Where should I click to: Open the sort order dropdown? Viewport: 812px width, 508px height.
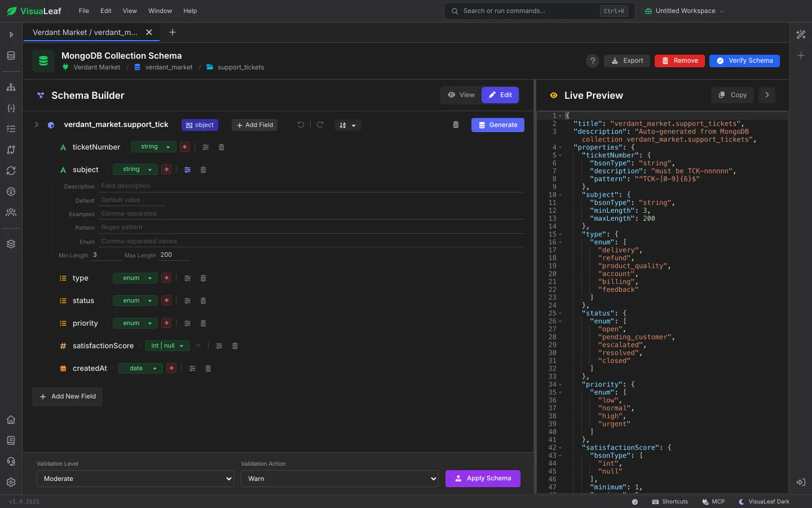(x=348, y=125)
